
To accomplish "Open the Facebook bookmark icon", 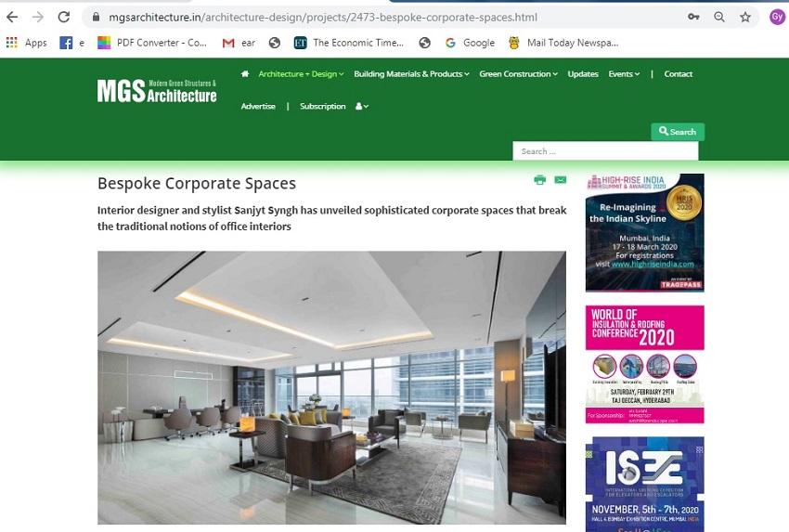I will (66, 43).
